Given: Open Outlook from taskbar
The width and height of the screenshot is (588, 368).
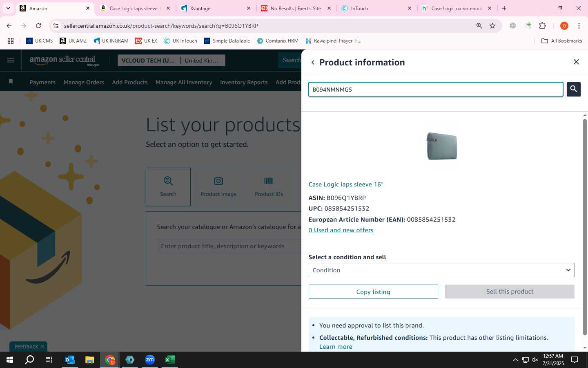Looking at the screenshot, I should tap(69, 360).
